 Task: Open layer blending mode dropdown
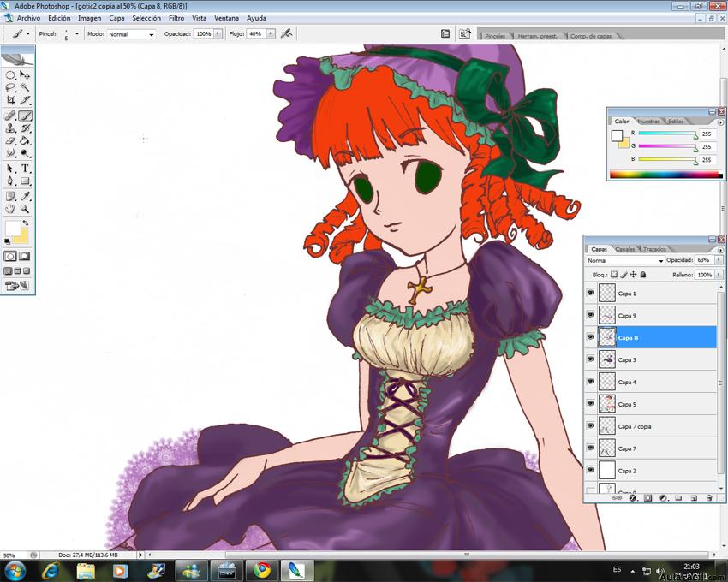click(x=625, y=261)
